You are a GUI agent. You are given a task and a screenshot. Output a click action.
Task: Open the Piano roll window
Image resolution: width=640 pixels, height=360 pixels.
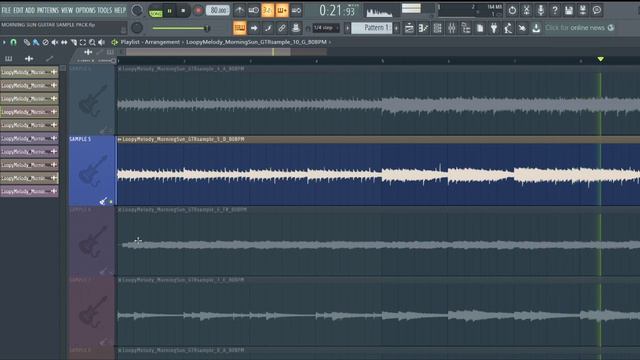tap(423, 28)
